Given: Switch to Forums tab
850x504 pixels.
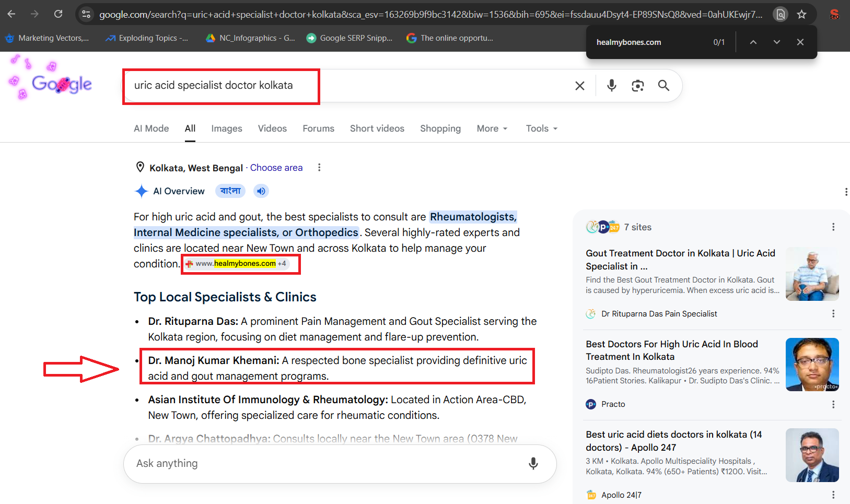Looking at the screenshot, I should [319, 128].
